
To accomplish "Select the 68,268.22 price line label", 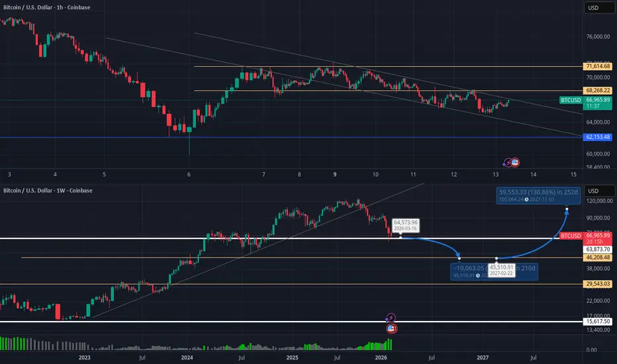I will pos(598,91).
